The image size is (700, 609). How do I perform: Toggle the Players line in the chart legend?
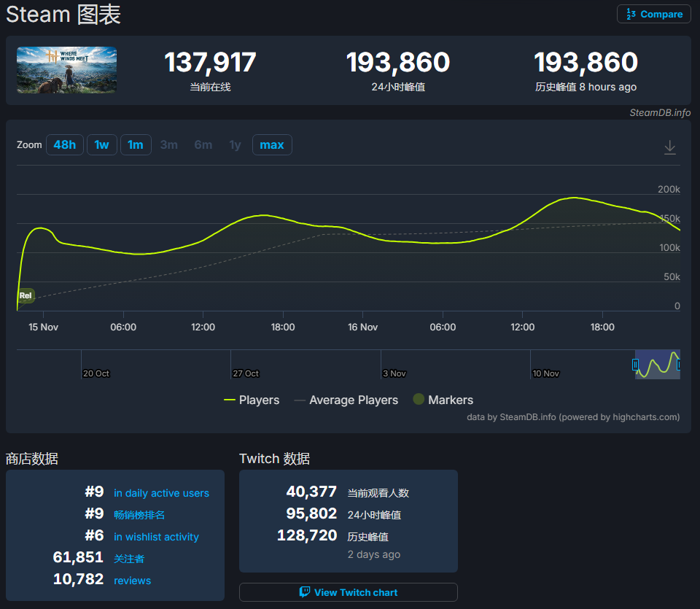click(252, 400)
